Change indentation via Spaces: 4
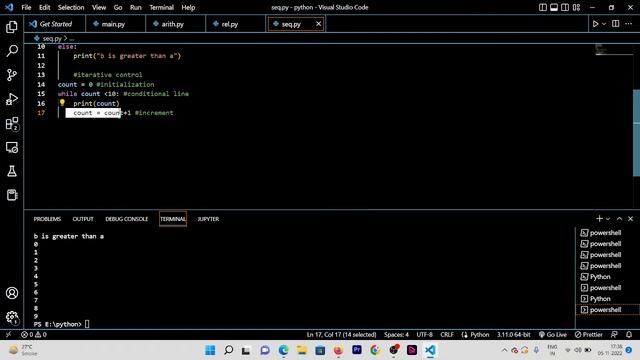The width and height of the screenshot is (640, 360). click(396, 335)
